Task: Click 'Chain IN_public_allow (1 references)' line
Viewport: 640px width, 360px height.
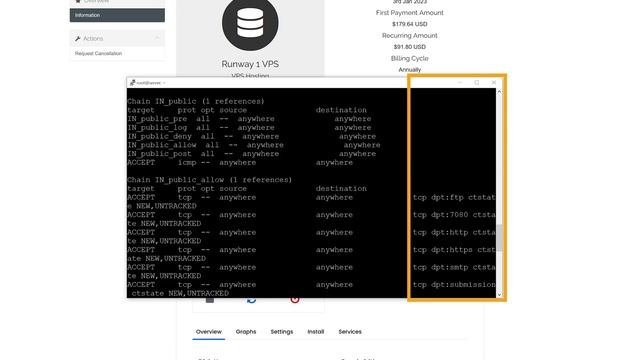Action: point(209,180)
